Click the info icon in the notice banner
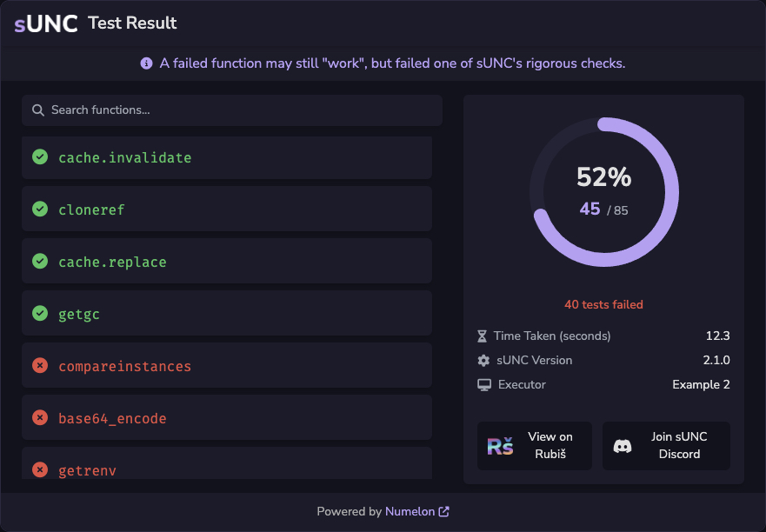This screenshot has height=532, width=766. [146, 63]
